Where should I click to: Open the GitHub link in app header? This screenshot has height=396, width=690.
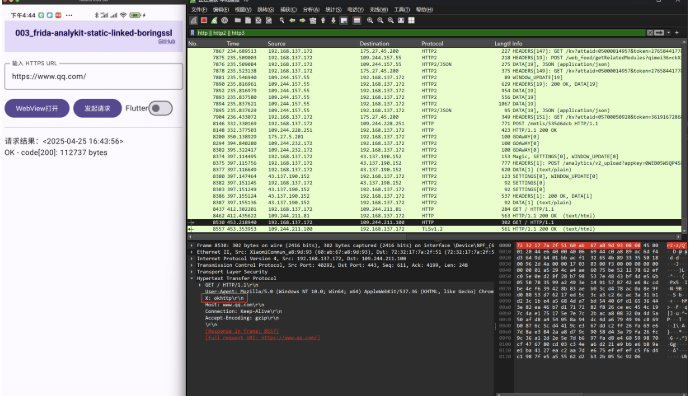coord(166,41)
